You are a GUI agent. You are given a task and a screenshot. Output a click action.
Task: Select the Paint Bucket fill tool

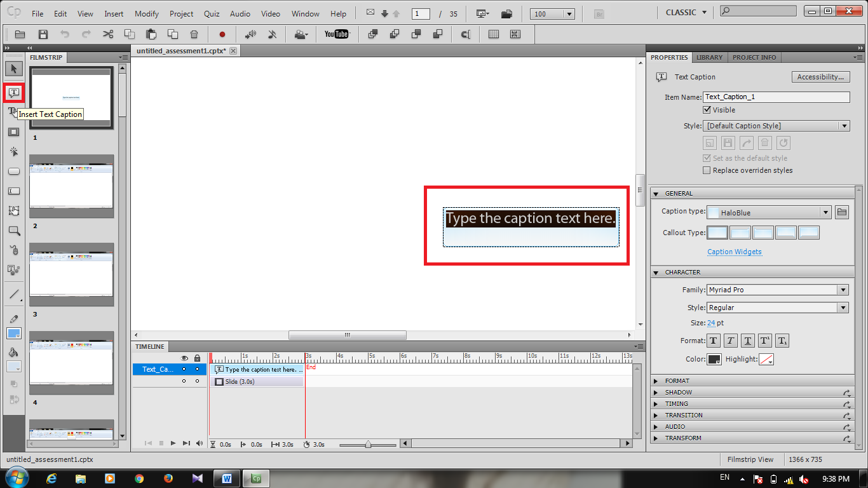point(14,352)
